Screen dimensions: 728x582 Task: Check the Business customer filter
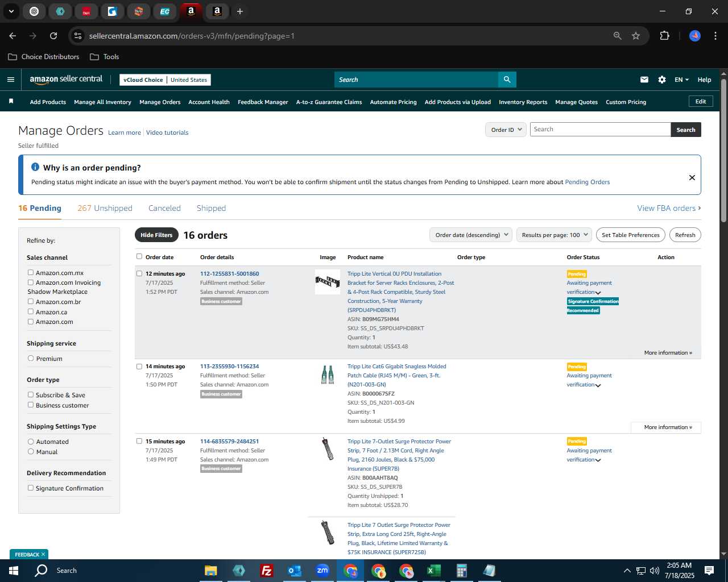tap(31, 405)
